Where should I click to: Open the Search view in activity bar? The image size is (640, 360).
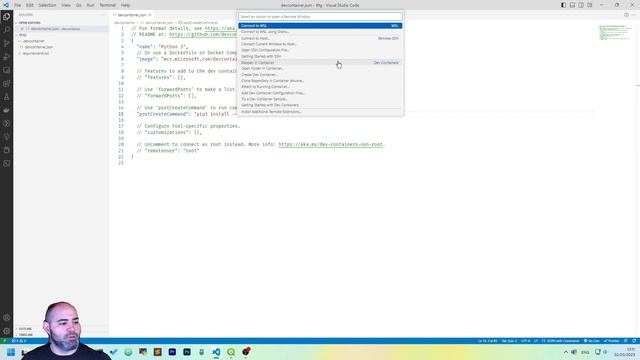click(x=7, y=30)
